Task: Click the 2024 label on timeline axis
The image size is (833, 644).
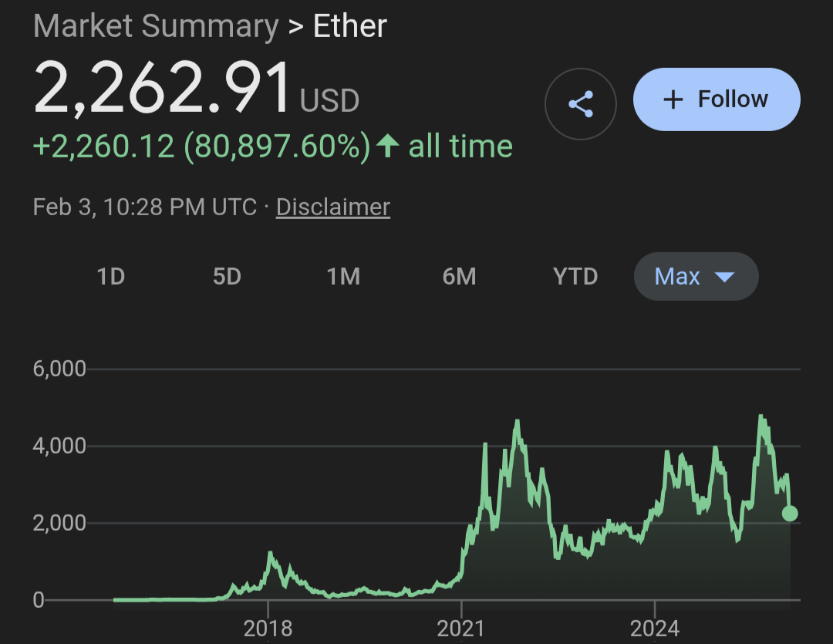Action: click(x=654, y=628)
